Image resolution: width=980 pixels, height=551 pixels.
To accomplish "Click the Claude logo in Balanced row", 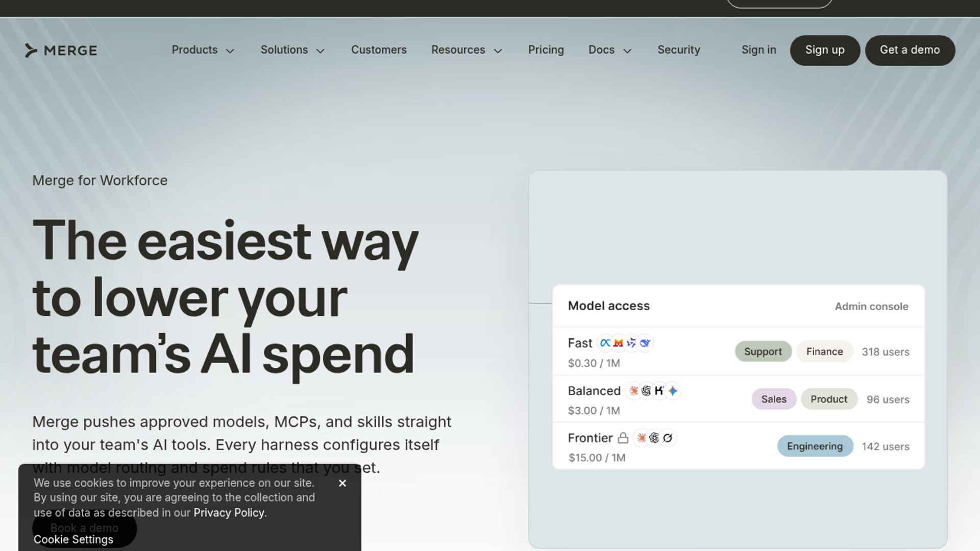I will 633,391.
